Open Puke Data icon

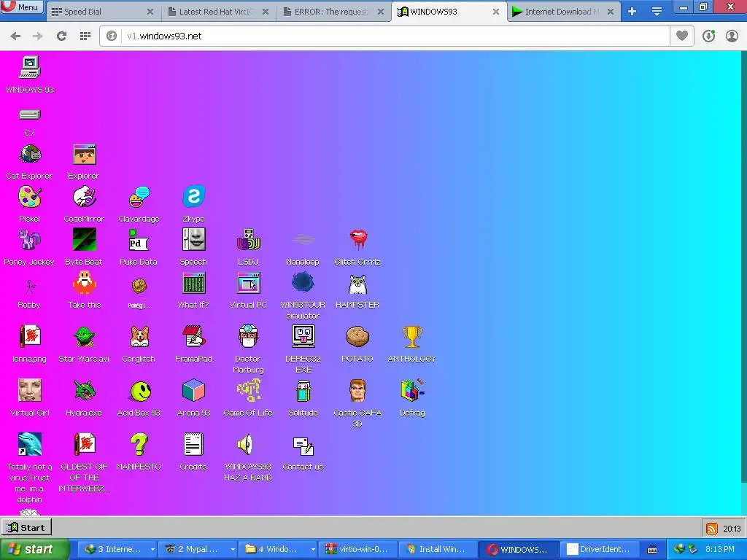(x=139, y=239)
